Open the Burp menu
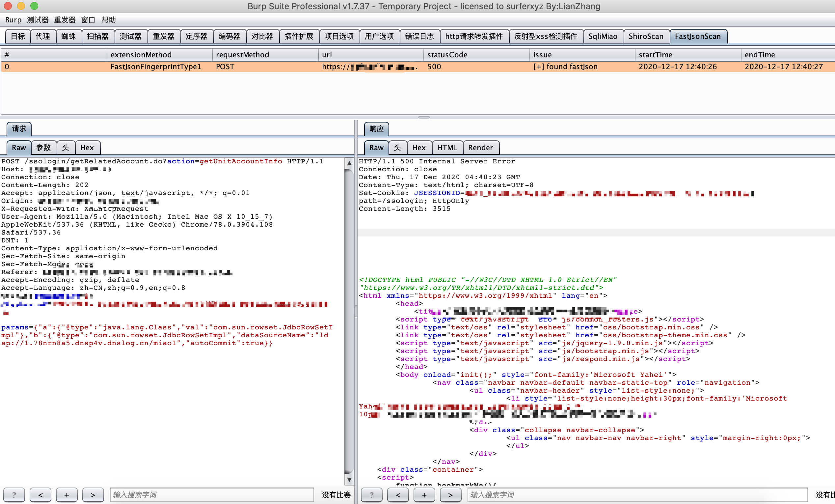 pyautogui.click(x=13, y=20)
